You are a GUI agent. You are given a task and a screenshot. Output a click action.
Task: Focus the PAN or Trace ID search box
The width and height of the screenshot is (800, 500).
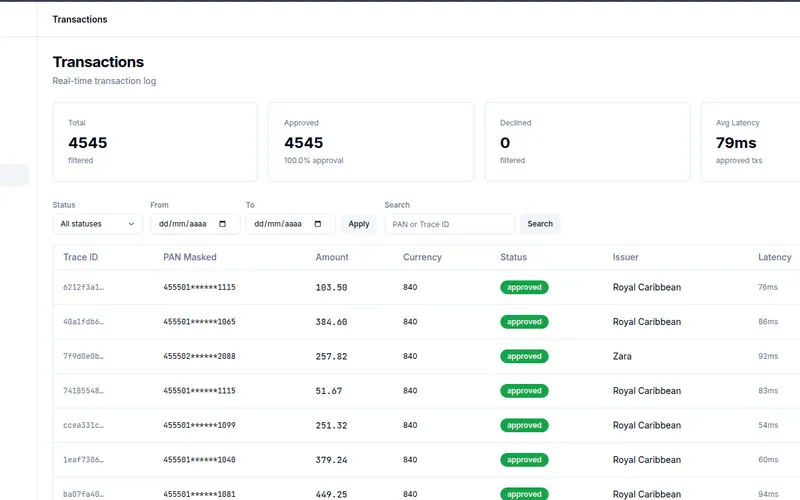tap(449, 224)
